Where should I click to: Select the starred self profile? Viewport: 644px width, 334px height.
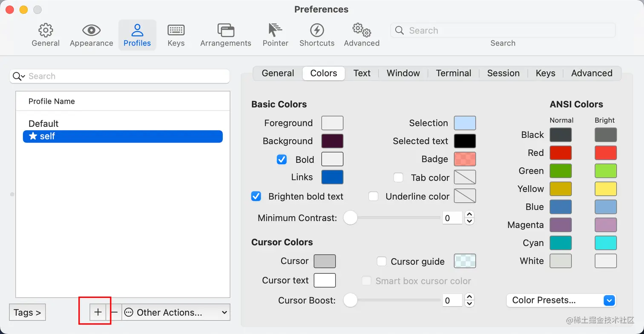[x=123, y=137]
